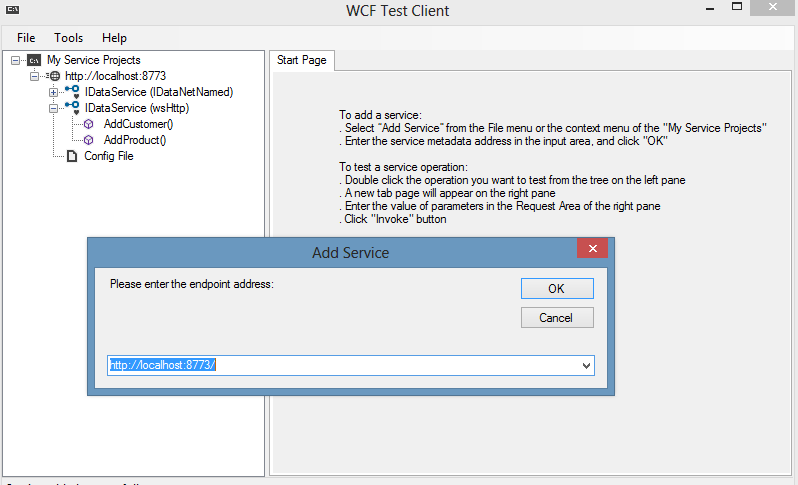Open the File menu
Screen dimensions: 798x485
point(26,38)
